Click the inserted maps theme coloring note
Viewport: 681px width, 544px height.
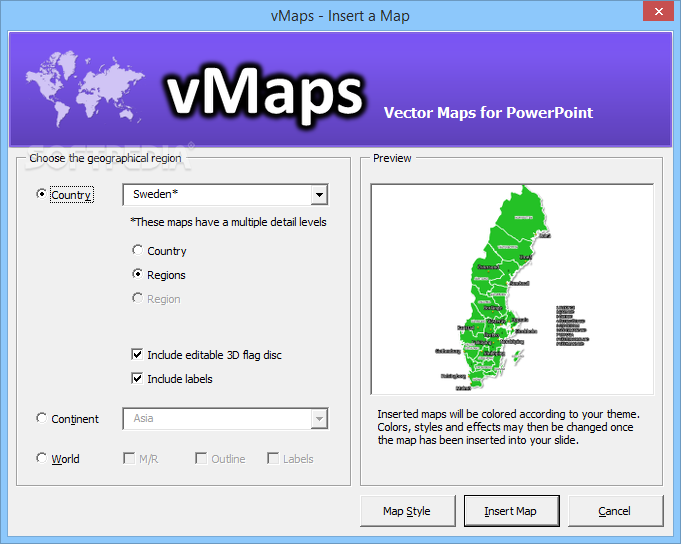click(508, 427)
